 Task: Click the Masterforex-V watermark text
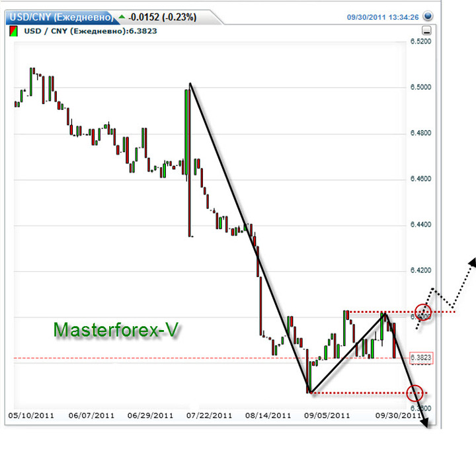[116, 329]
